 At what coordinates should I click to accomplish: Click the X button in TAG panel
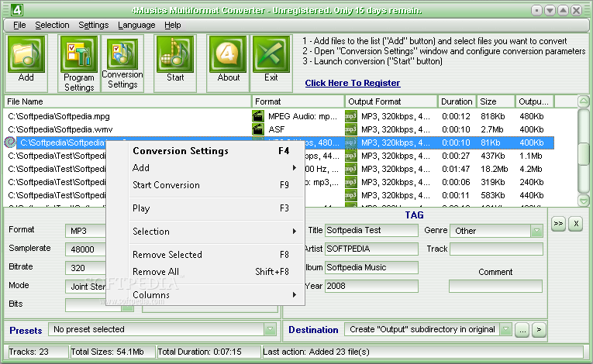click(576, 223)
